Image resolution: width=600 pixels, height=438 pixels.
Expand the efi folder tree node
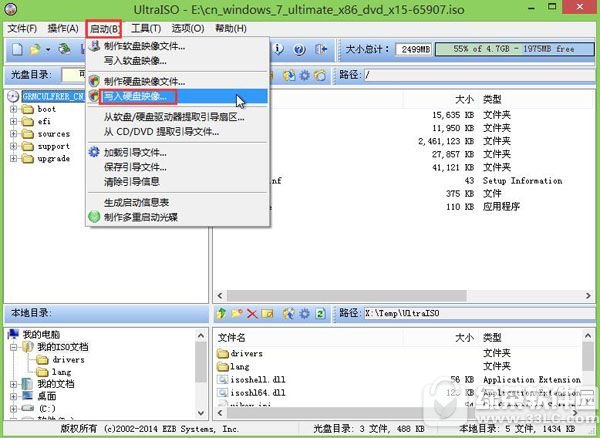click(x=14, y=122)
